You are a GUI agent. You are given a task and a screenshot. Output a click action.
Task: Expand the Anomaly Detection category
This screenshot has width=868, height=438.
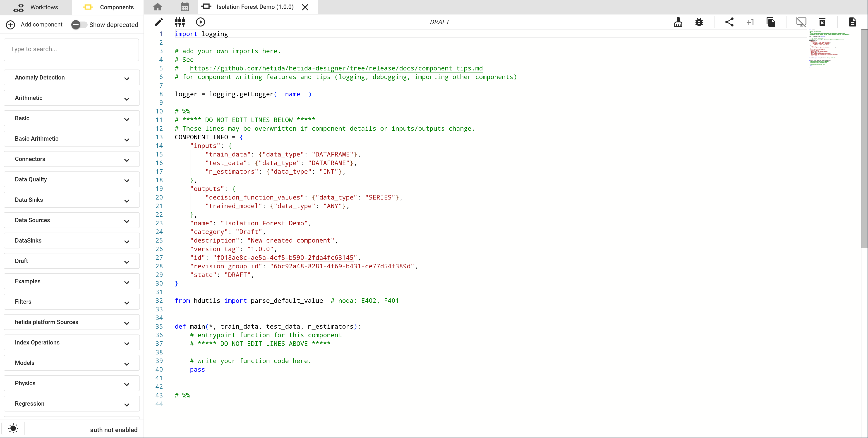click(72, 77)
